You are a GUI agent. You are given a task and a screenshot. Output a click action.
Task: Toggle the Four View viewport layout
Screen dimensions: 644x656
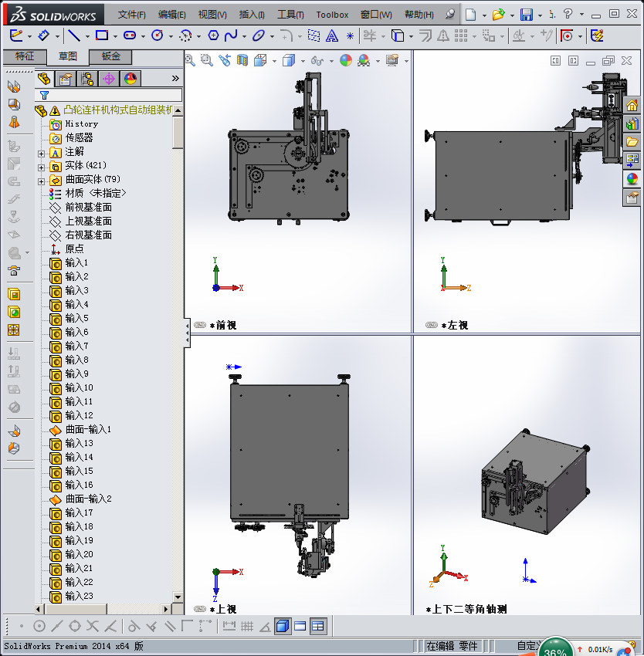point(318,627)
